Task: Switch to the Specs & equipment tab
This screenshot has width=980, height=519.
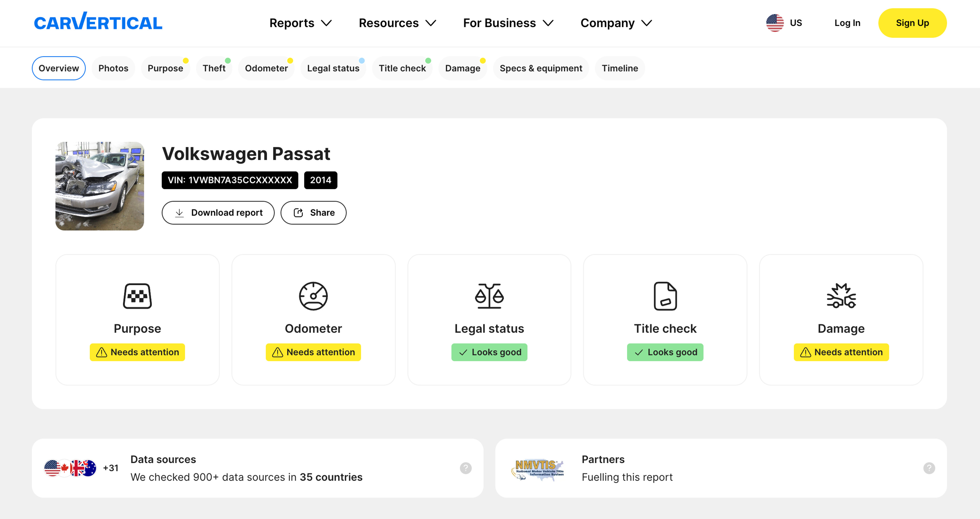Action: [541, 68]
